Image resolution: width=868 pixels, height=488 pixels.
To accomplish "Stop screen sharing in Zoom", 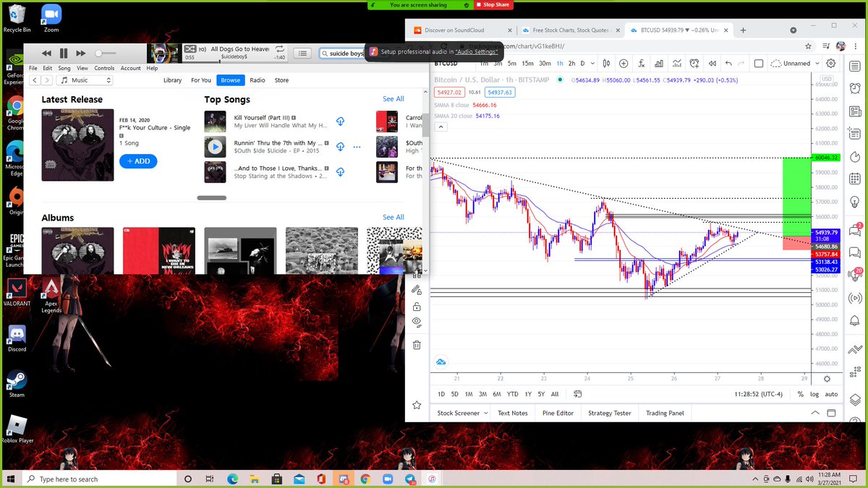I will (494, 4).
